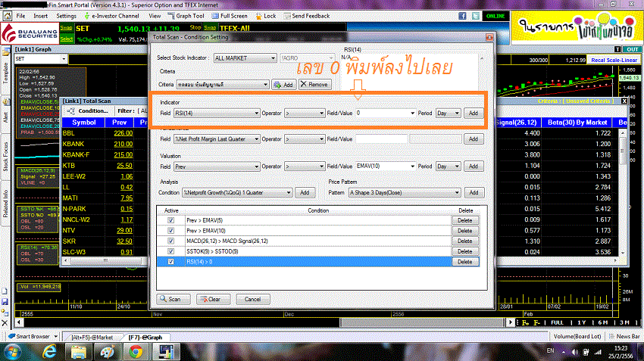Open the e-Investor Channel item

click(111, 16)
